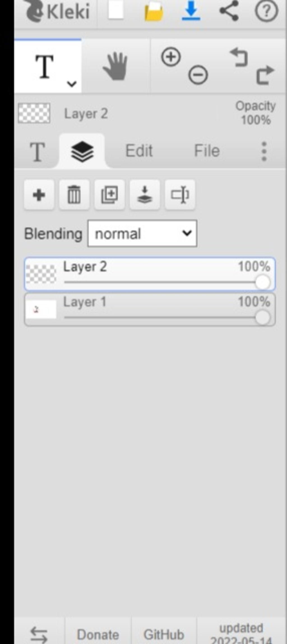The image size is (287, 644).
Task: Click the zoom in plus icon
Action: (171, 57)
